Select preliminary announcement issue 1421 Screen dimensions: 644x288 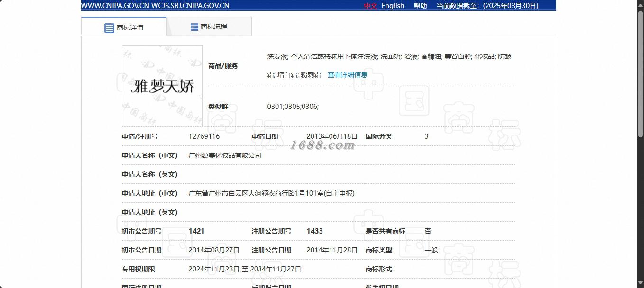coord(196,231)
